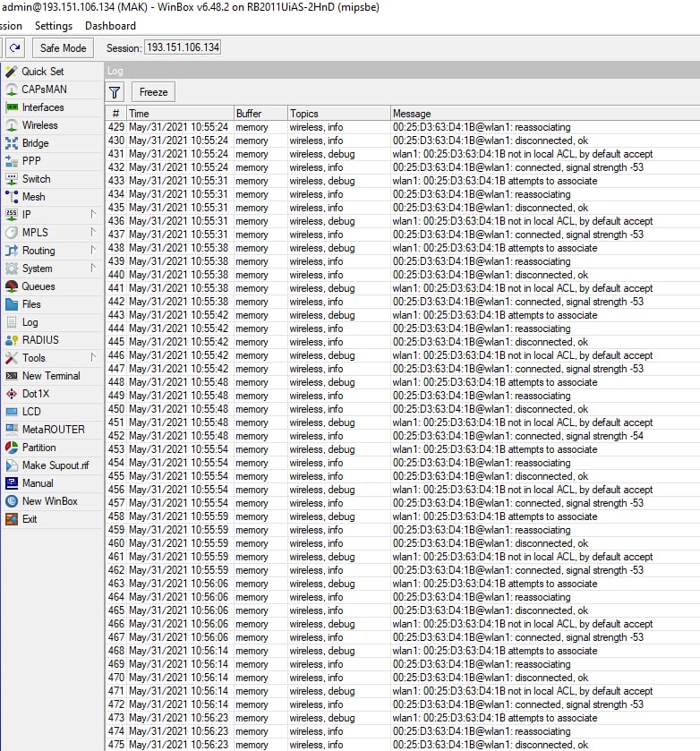Select row 457 connected message

pos(518,503)
